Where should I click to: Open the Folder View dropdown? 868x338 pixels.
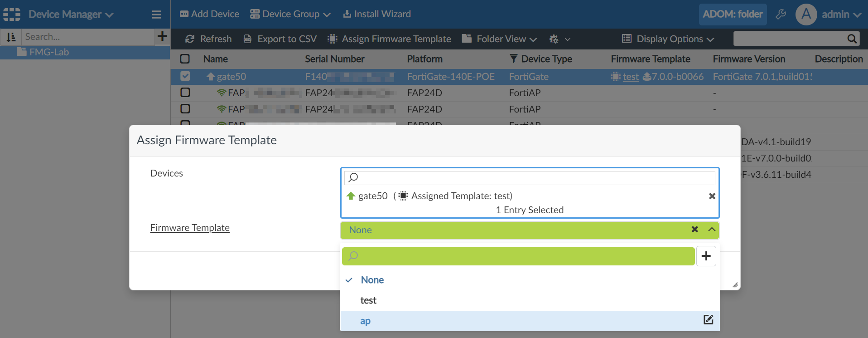500,39
